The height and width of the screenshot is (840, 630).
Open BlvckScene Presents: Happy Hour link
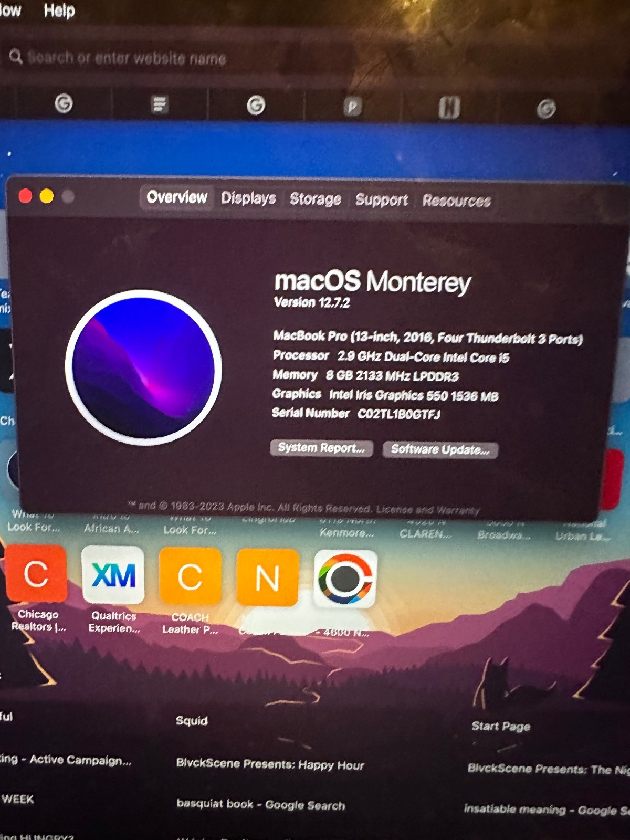coord(270,764)
